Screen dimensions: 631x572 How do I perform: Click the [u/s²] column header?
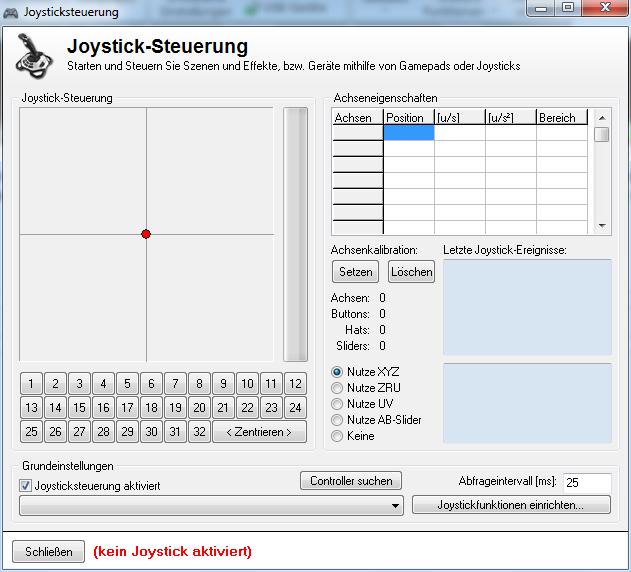pos(511,117)
